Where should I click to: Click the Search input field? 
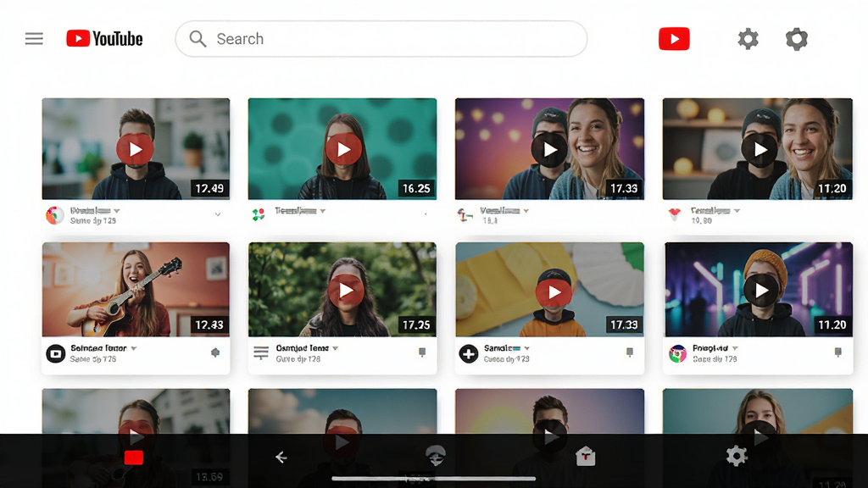[381, 39]
